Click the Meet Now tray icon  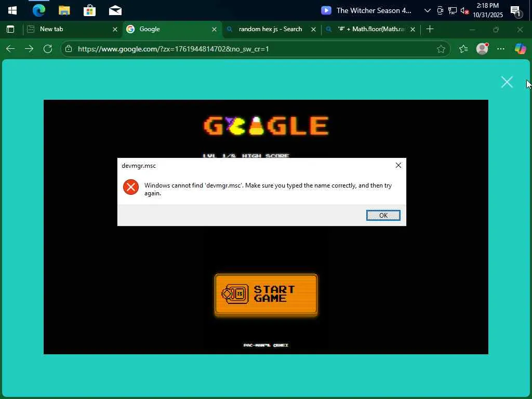[x=440, y=10]
